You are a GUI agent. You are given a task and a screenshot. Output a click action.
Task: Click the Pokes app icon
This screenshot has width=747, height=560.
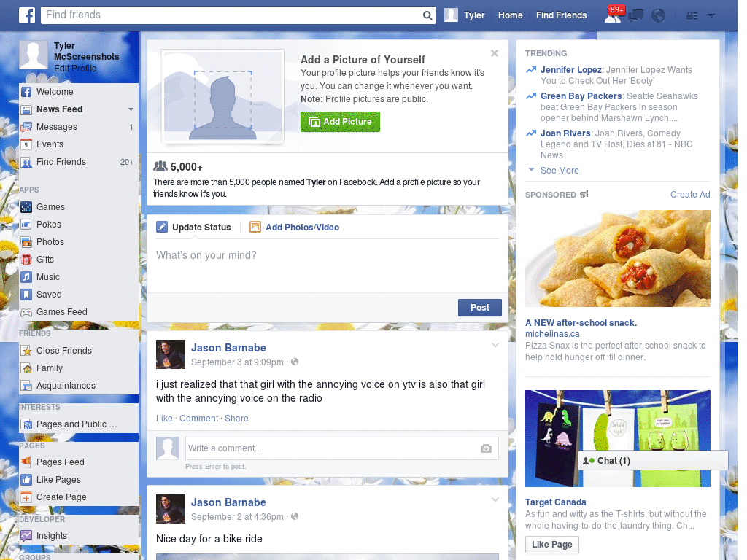click(27, 225)
